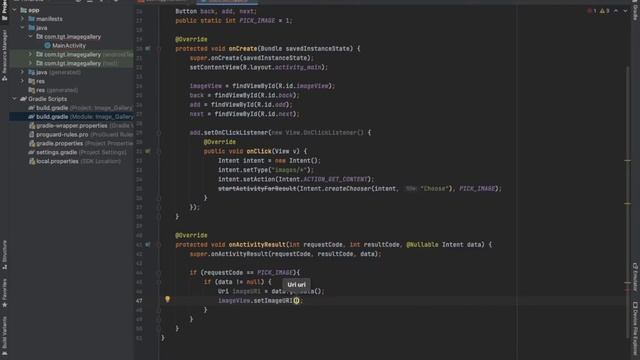640x360 pixels.
Task: Open the Resource Manager tool window
Action: pyautogui.click(x=4, y=55)
